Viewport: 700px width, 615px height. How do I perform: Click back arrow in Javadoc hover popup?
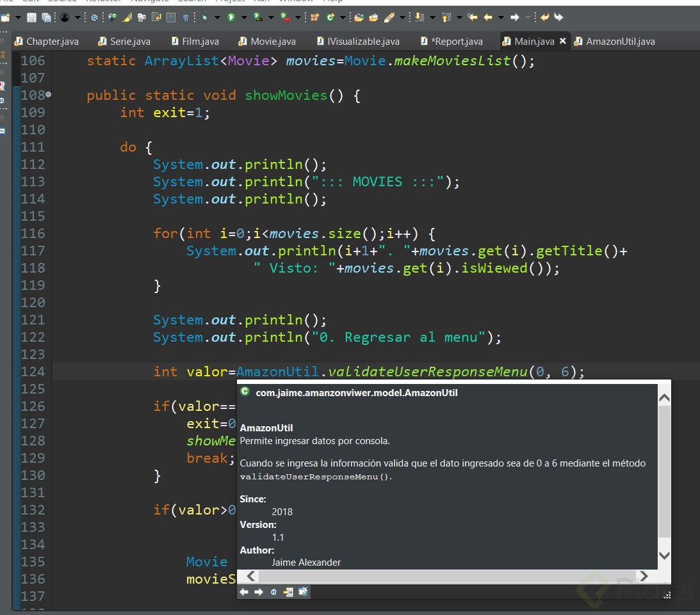tap(244, 592)
